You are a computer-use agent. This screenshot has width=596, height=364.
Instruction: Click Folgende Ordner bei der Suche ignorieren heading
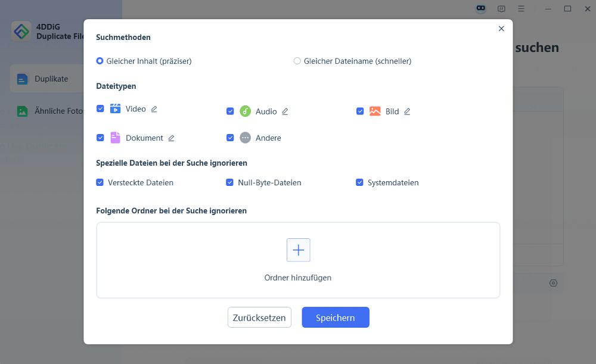click(172, 210)
